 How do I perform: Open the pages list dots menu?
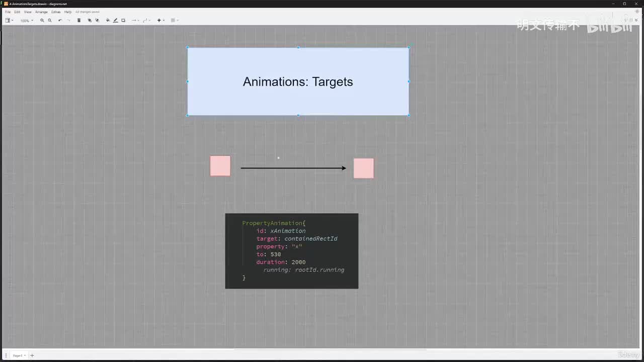(x=6, y=355)
